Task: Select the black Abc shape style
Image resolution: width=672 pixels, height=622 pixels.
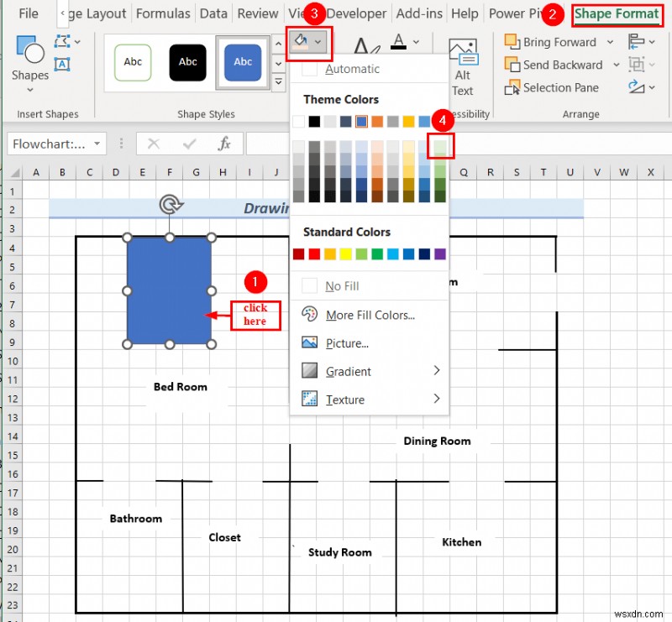Action: tap(187, 62)
